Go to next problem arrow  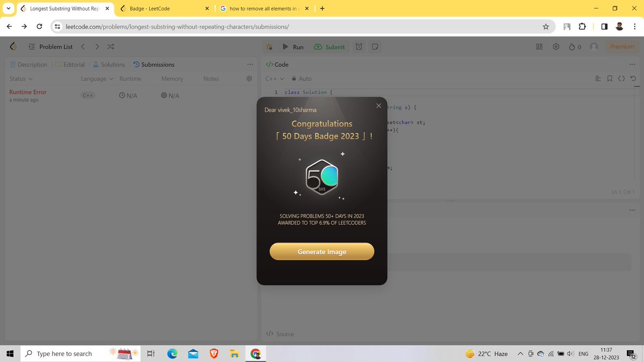pos(97,47)
